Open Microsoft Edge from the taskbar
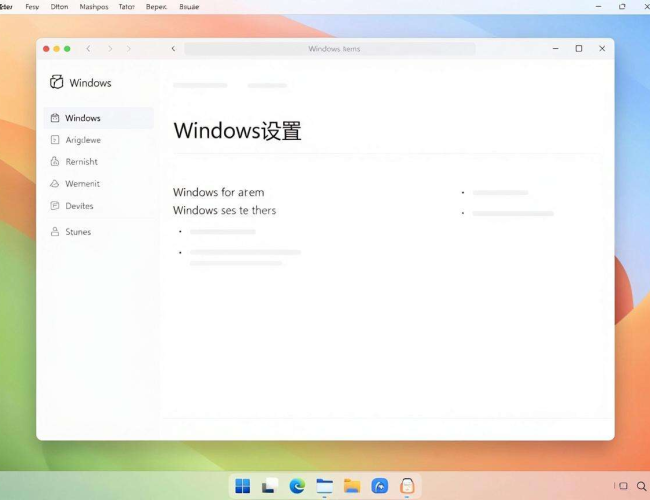 point(297,485)
